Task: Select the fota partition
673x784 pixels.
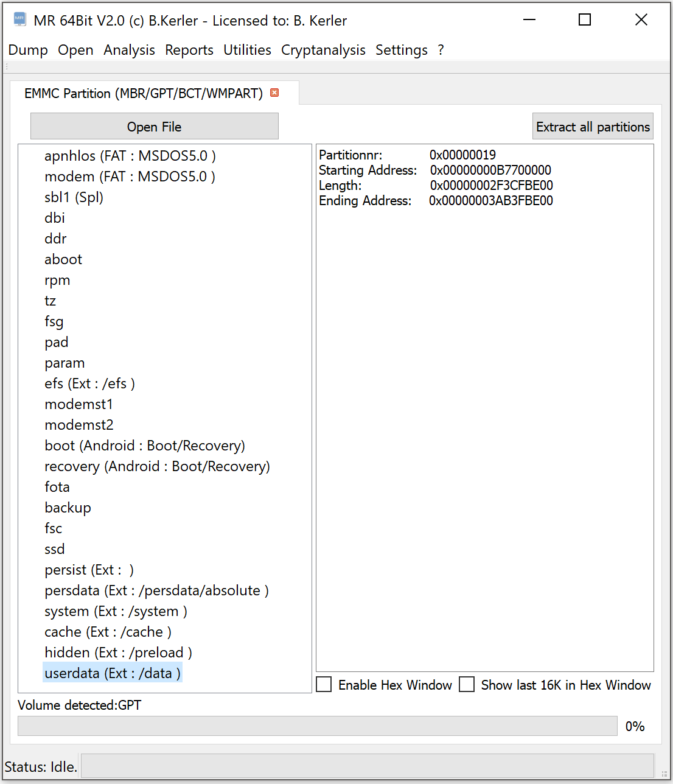Action: tap(57, 487)
